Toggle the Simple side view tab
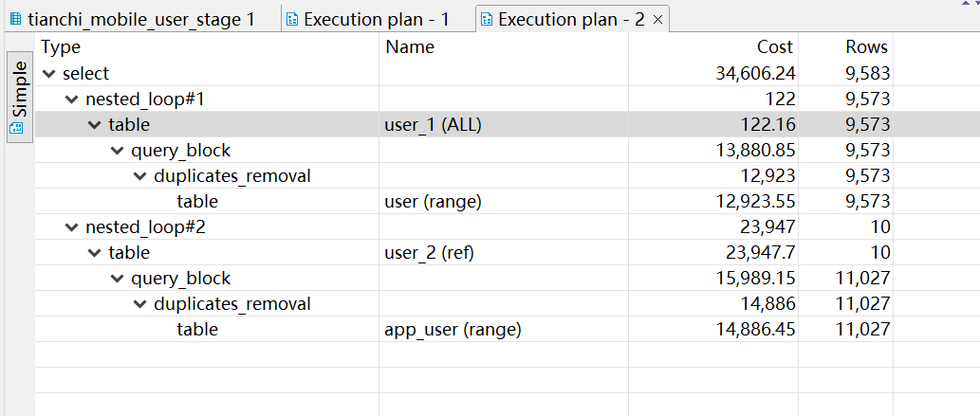Viewport: 980px width, 416px height. [20, 97]
